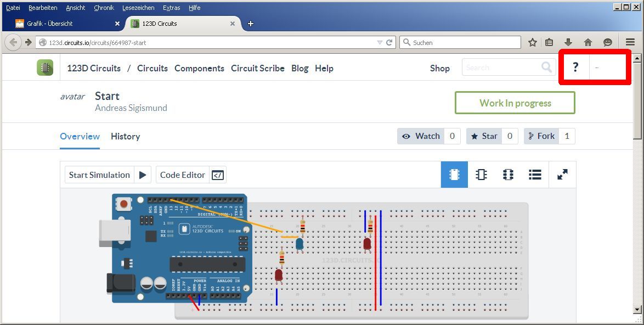The height and width of the screenshot is (325, 644).
Task: Click the Watch count 0
Action: 452,136
